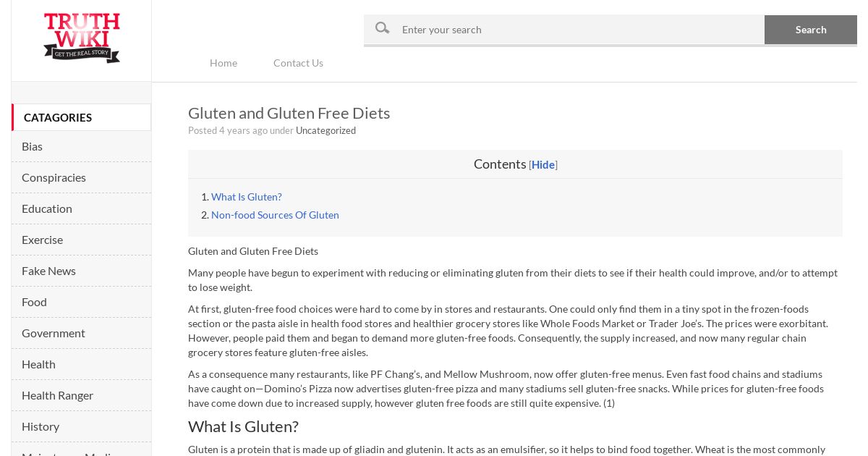The image size is (868, 456).
Task: Select the Conspiracies category
Action: click(81, 177)
